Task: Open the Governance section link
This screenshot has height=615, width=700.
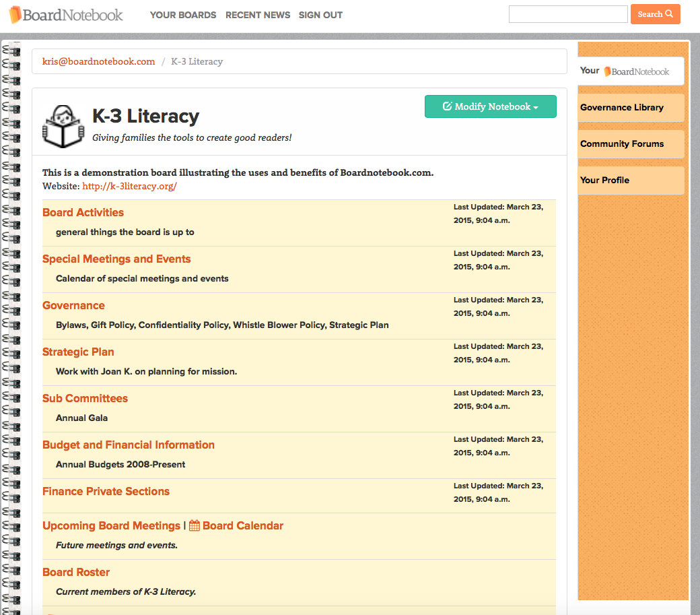Action: (73, 306)
